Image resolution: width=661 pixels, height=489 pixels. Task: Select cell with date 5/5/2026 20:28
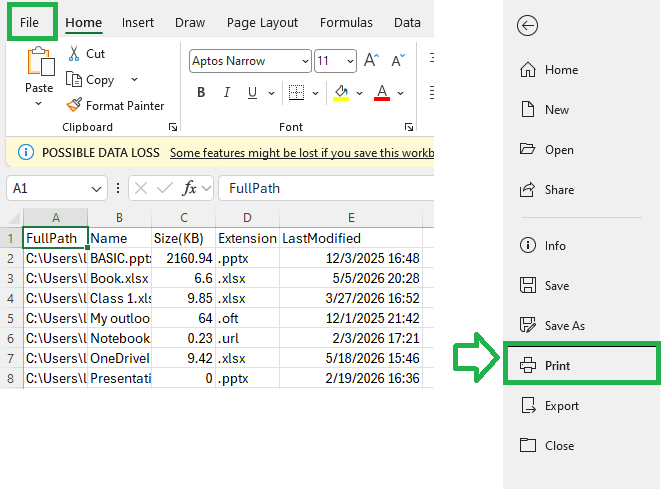coord(351,278)
